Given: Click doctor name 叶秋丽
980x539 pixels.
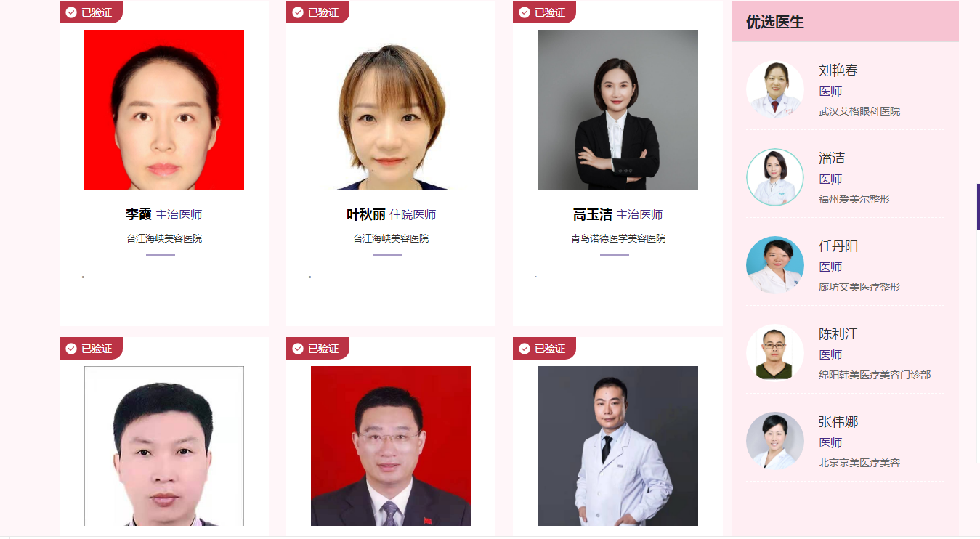Looking at the screenshot, I should pos(366,214).
